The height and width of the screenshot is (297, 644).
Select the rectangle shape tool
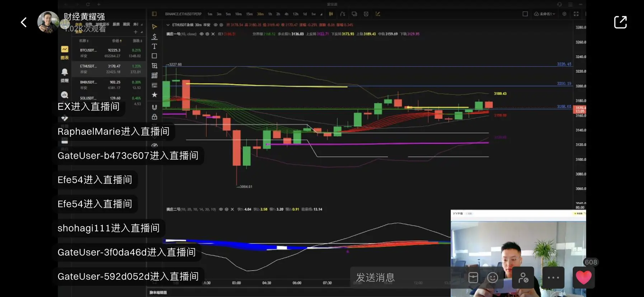(155, 56)
